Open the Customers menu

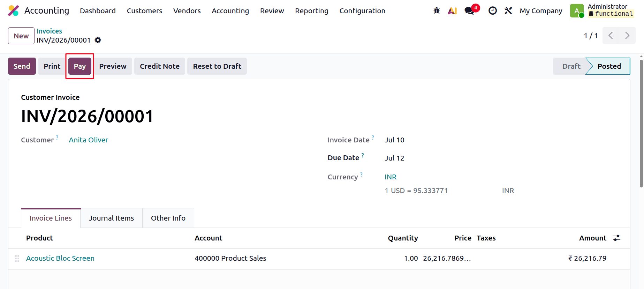click(144, 11)
